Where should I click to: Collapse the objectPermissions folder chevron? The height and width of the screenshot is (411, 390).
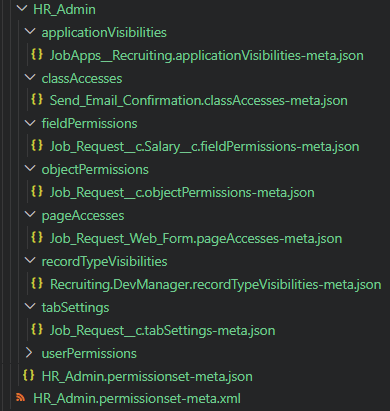click(x=30, y=169)
